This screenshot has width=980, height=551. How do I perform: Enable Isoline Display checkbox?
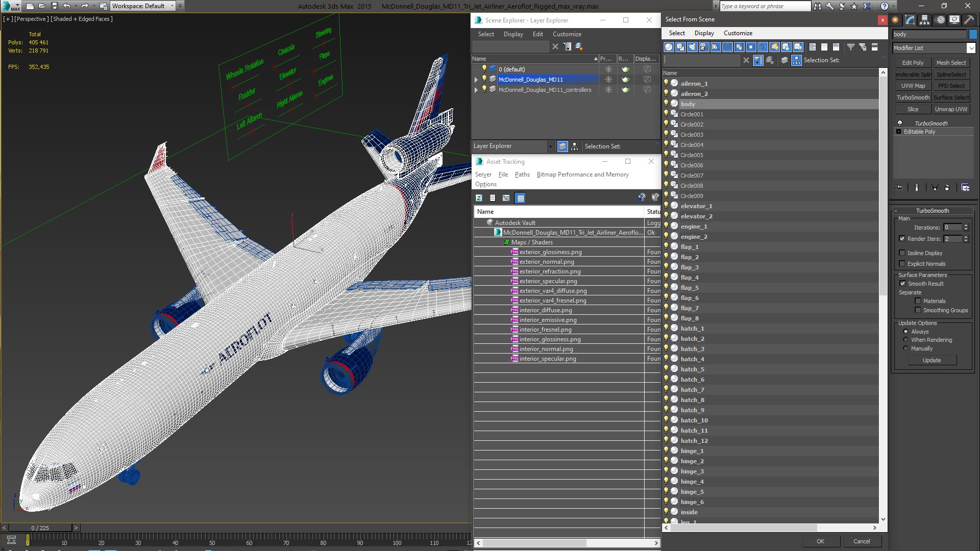902,253
